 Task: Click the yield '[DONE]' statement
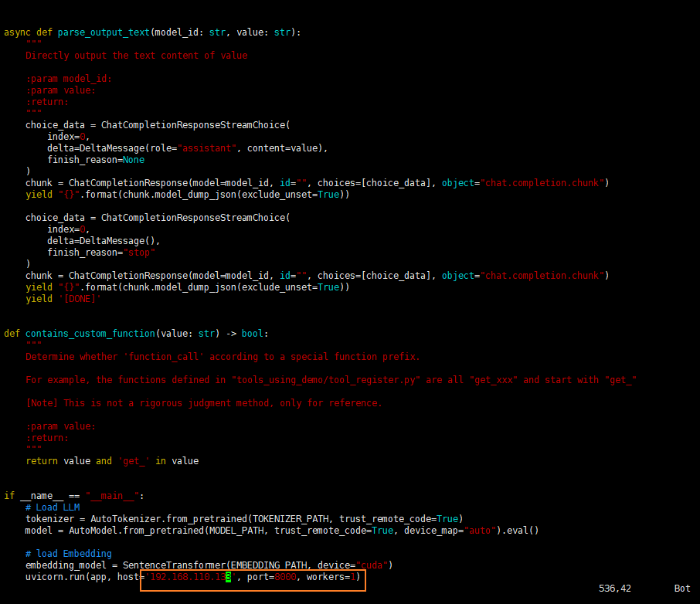click(63, 299)
